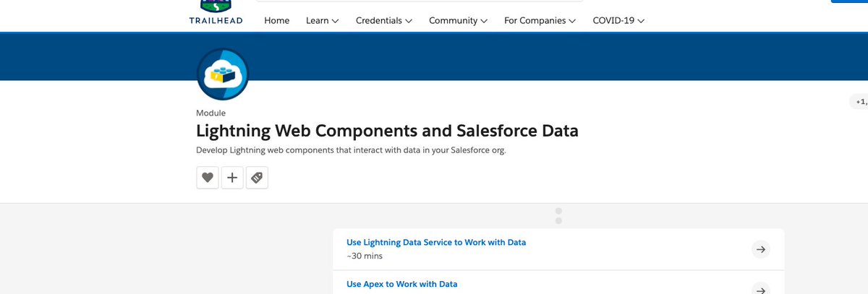Open Apex unit arrow icon
This screenshot has height=294, width=868.
(x=760, y=289)
